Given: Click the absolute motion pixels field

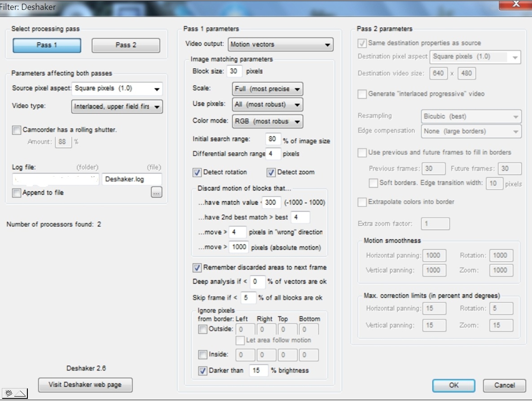Looking at the screenshot, I should click(x=239, y=247).
